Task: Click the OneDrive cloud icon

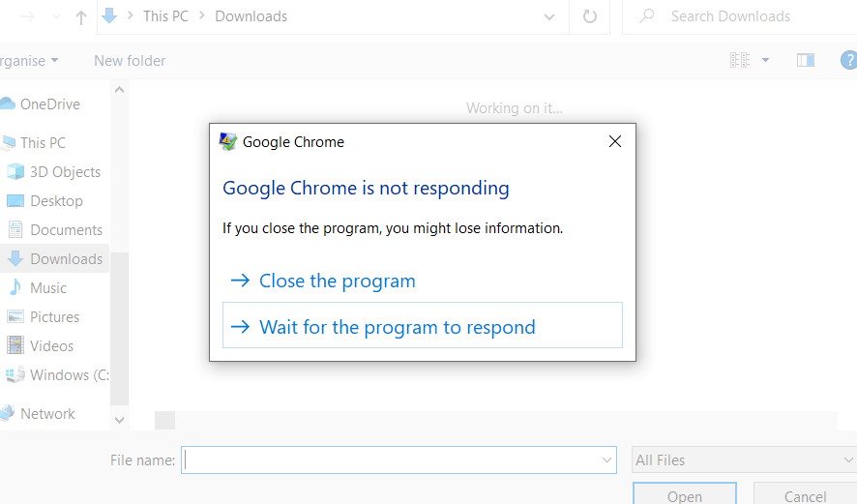Action: [x=7, y=104]
